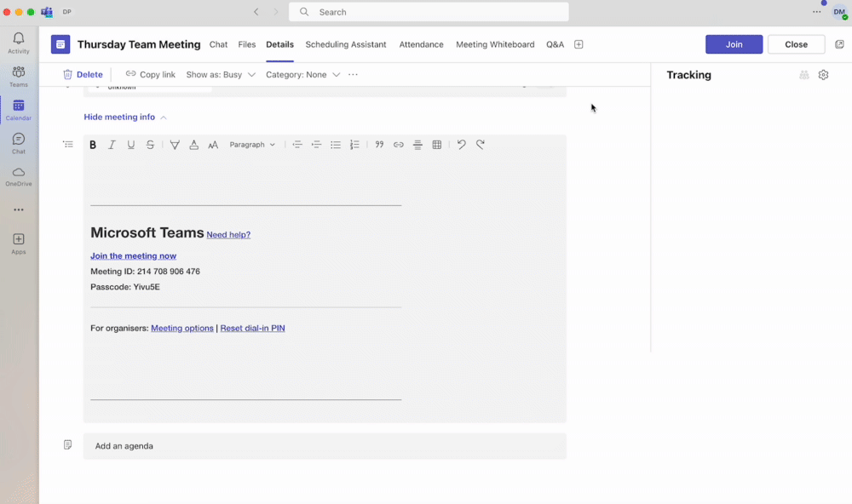Open Tracking settings gear
The image size is (852, 504).
tap(823, 75)
